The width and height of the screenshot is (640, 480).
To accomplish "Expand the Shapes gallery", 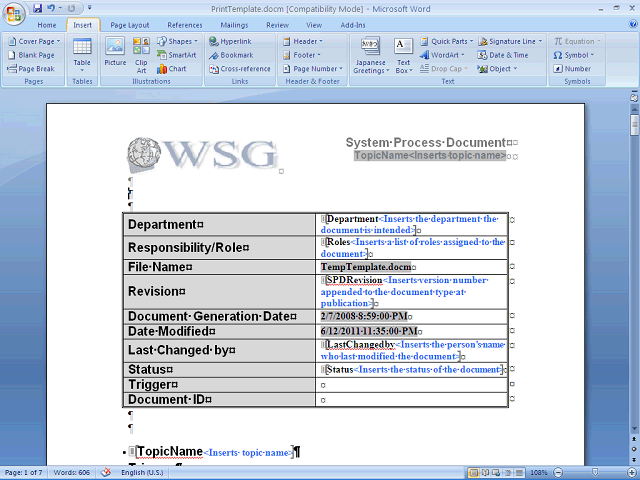I will tap(178, 41).
